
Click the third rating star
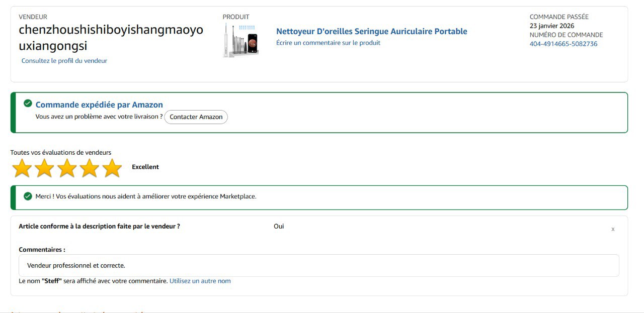coord(67,168)
